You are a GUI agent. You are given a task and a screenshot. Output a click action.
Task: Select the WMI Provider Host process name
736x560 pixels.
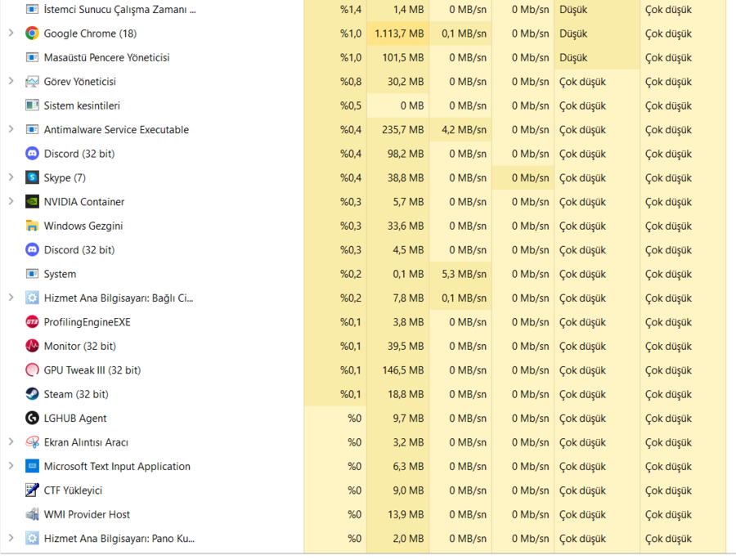pyautogui.click(x=87, y=514)
